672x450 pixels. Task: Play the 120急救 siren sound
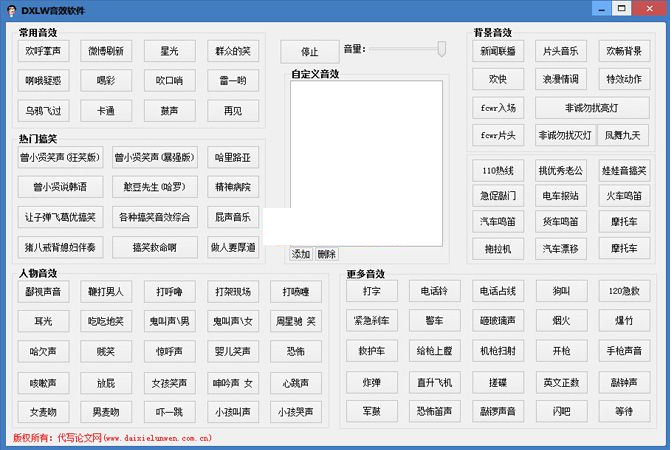tap(625, 292)
